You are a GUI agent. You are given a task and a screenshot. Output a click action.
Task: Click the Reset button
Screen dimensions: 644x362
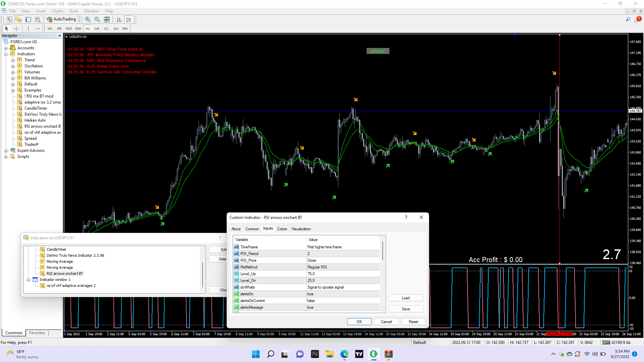pos(413,322)
